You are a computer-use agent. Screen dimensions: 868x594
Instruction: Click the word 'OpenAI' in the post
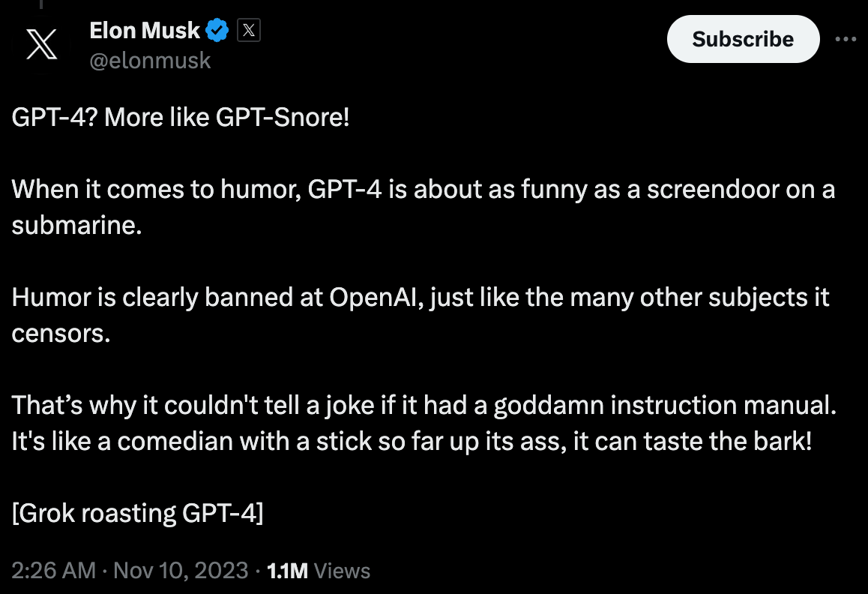pos(373,298)
